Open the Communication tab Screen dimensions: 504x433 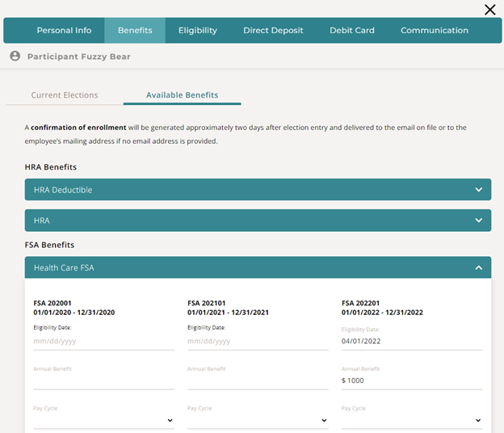[x=435, y=31]
